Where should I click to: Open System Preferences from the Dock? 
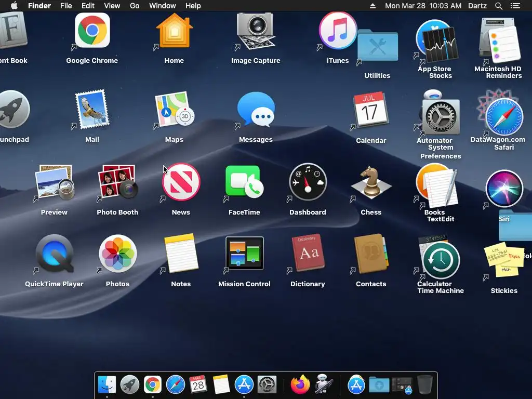[x=267, y=384]
